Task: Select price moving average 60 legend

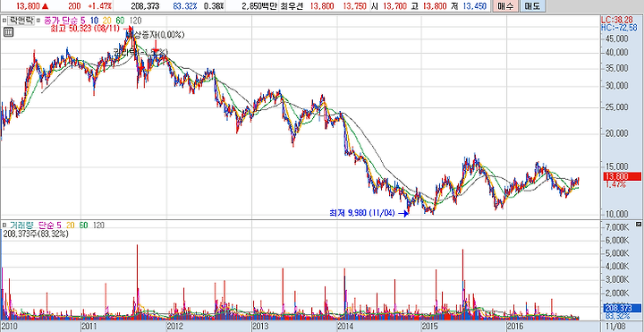Action: [121, 20]
